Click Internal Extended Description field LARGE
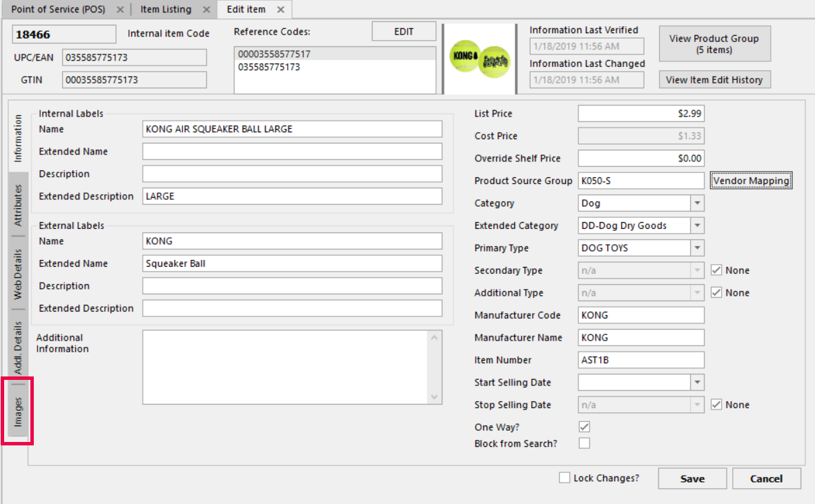The height and width of the screenshot is (504, 815). click(x=292, y=196)
